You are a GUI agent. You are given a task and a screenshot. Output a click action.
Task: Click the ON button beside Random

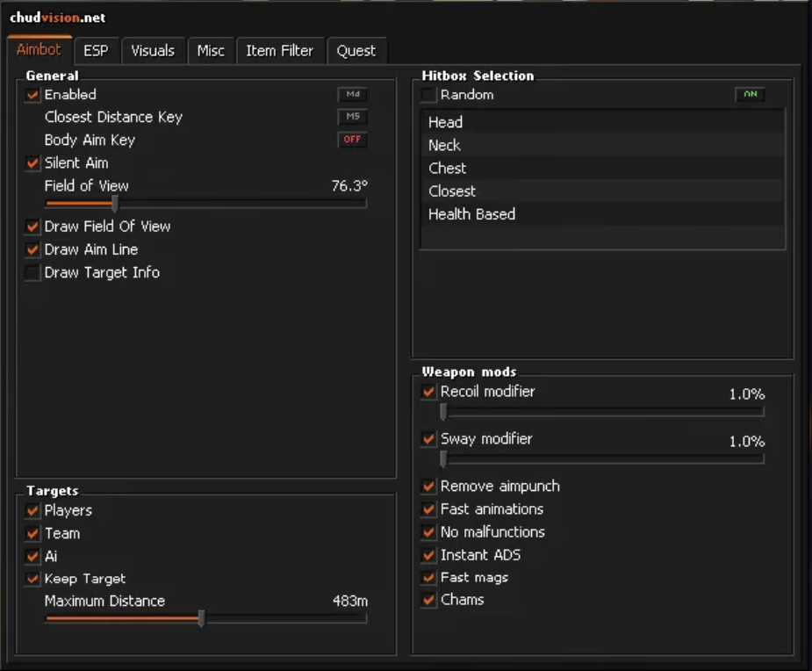click(750, 95)
